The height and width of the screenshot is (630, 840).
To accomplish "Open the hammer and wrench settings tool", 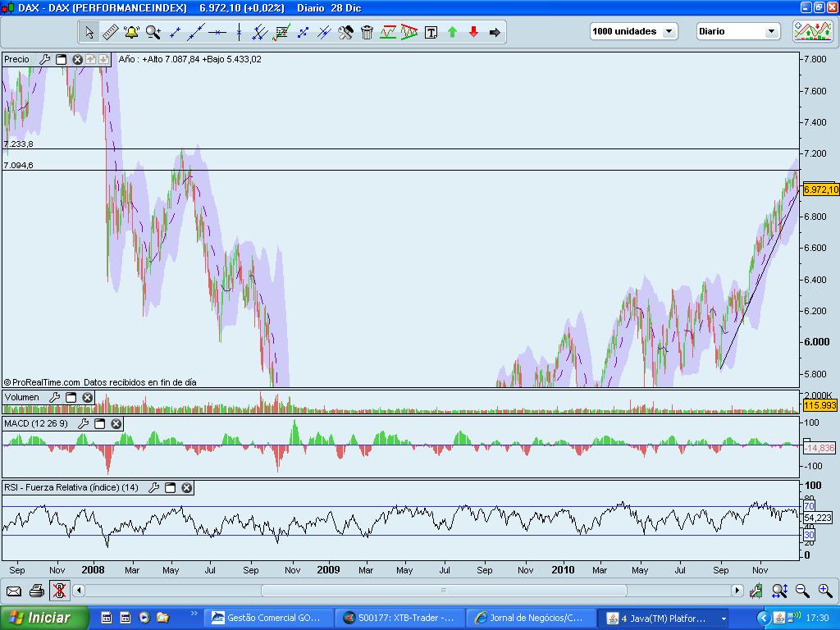I will pyautogui.click(x=345, y=32).
